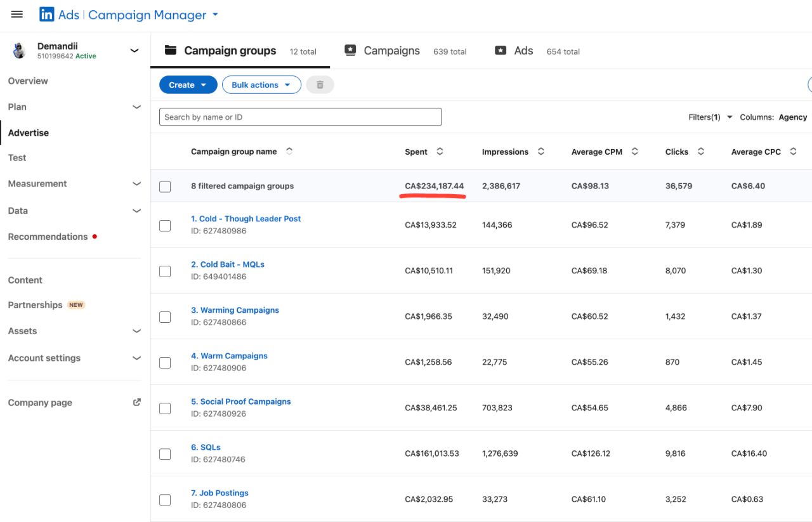812x522 pixels.
Task: Open Company page external link icon
Action: [x=136, y=402]
